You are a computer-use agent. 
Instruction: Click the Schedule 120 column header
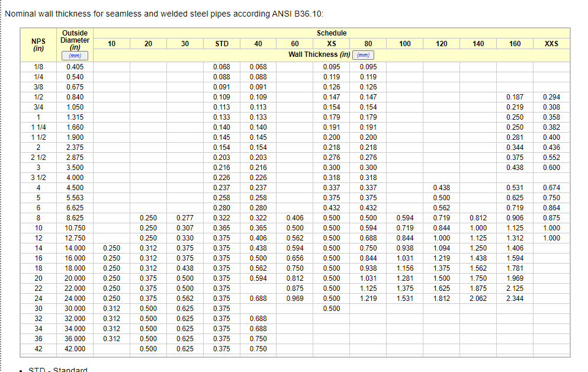tap(441, 44)
